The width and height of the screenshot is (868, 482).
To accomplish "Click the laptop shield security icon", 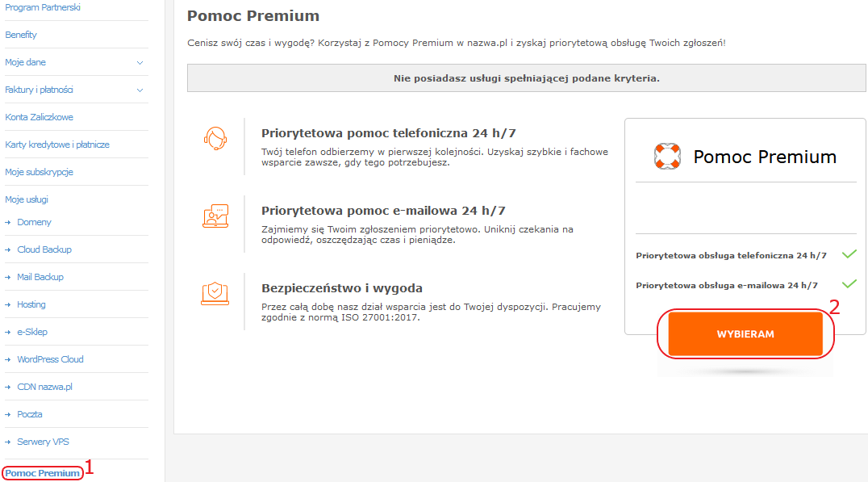I will (x=215, y=294).
